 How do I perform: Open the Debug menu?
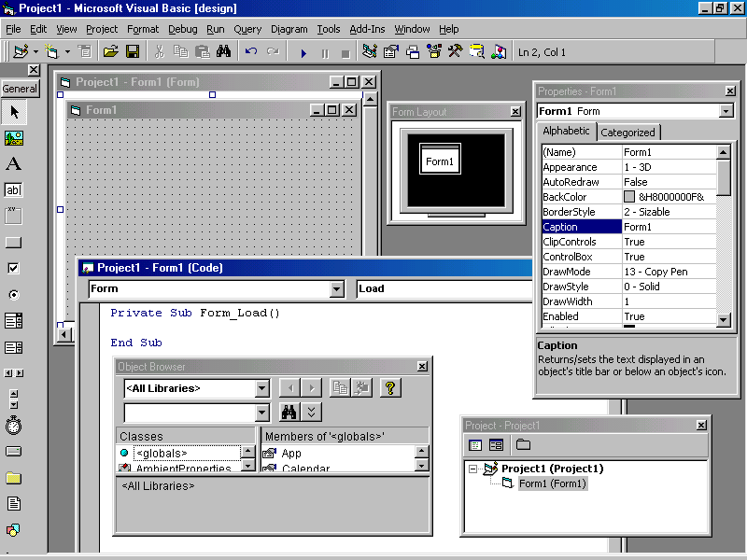pos(182,29)
